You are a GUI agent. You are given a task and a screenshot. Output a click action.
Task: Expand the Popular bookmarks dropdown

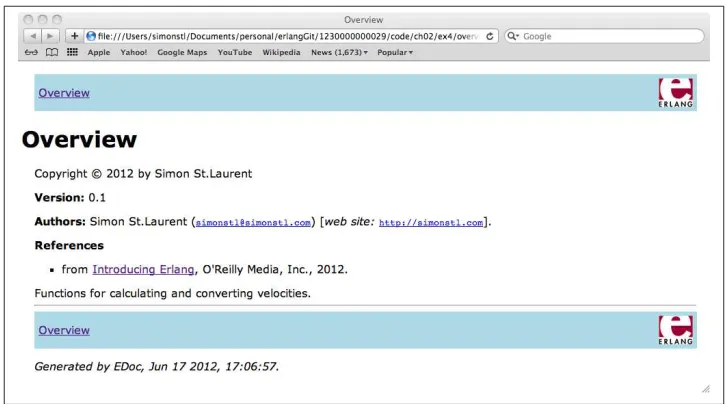pyautogui.click(x=395, y=52)
